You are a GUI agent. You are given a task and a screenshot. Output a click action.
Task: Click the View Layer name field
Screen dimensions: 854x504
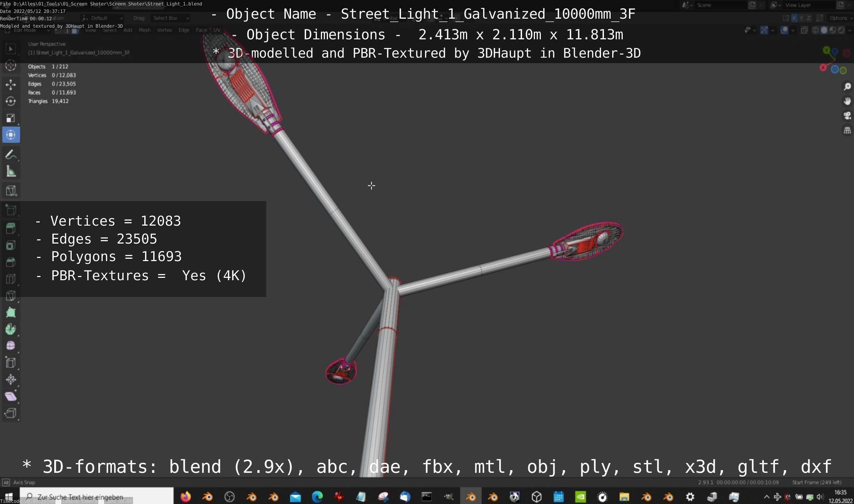tap(809, 5)
